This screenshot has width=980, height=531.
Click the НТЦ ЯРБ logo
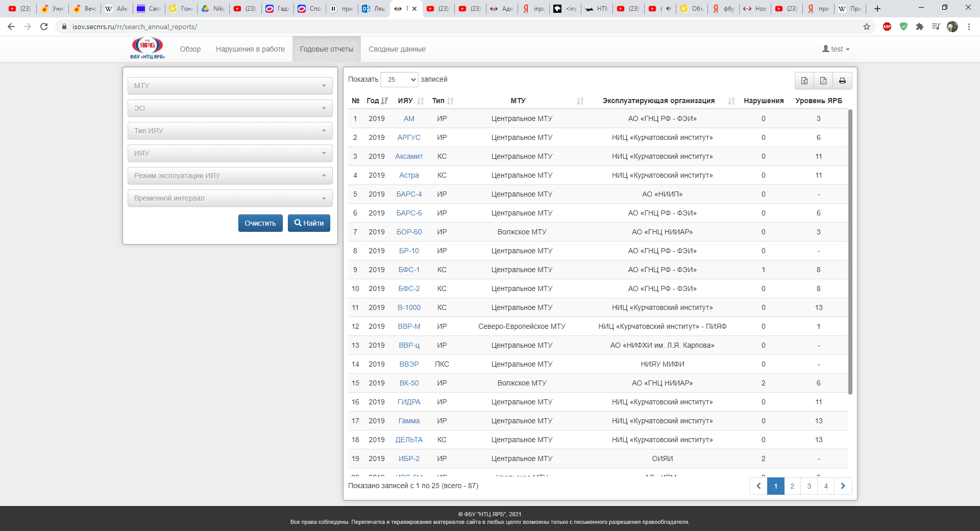point(148,49)
